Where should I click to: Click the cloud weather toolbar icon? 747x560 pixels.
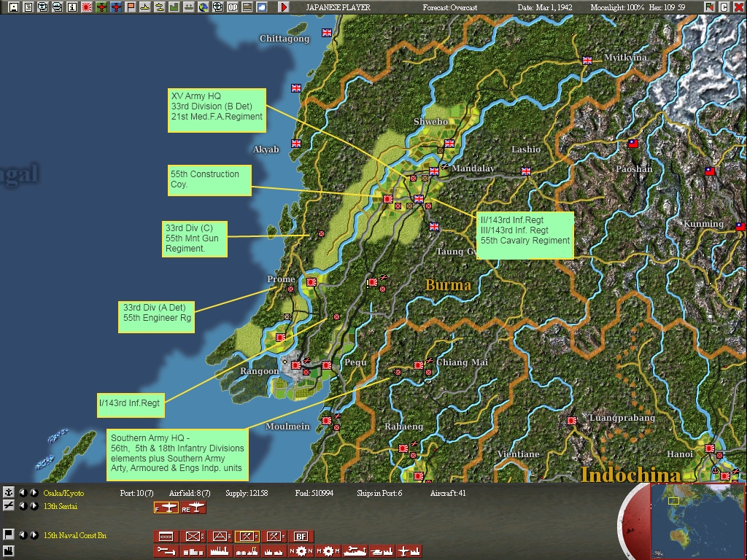[x=262, y=7]
